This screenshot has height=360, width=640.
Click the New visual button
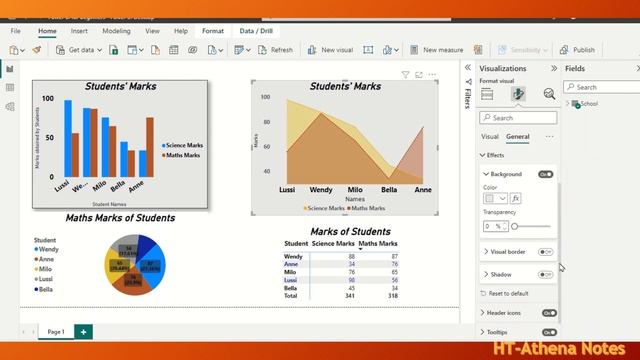click(330, 50)
